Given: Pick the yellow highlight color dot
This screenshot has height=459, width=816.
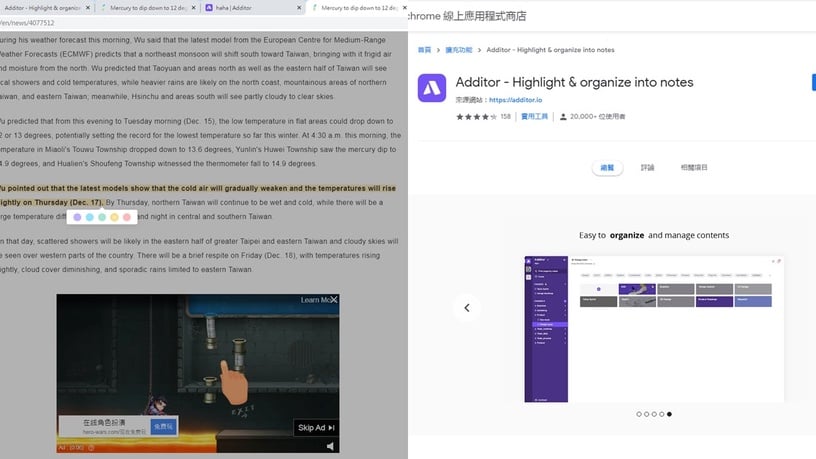Looking at the screenshot, I should click(114, 217).
